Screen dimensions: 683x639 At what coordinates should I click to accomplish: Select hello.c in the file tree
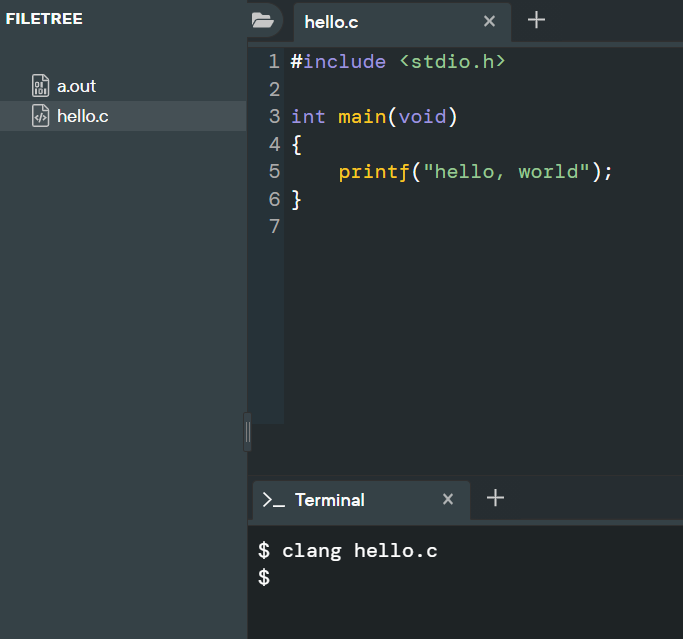(x=123, y=116)
